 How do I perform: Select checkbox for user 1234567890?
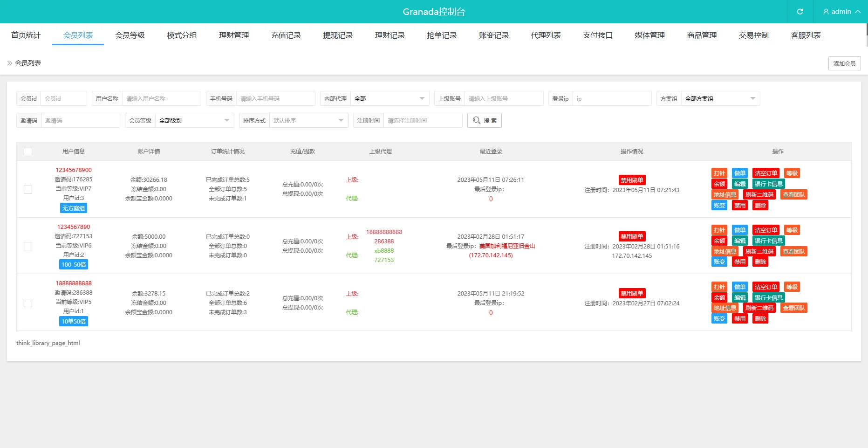pos(28,246)
